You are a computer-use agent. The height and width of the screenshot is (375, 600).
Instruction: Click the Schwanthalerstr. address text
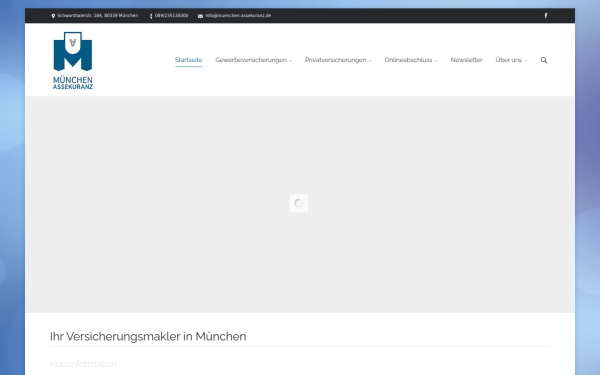point(98,16)
